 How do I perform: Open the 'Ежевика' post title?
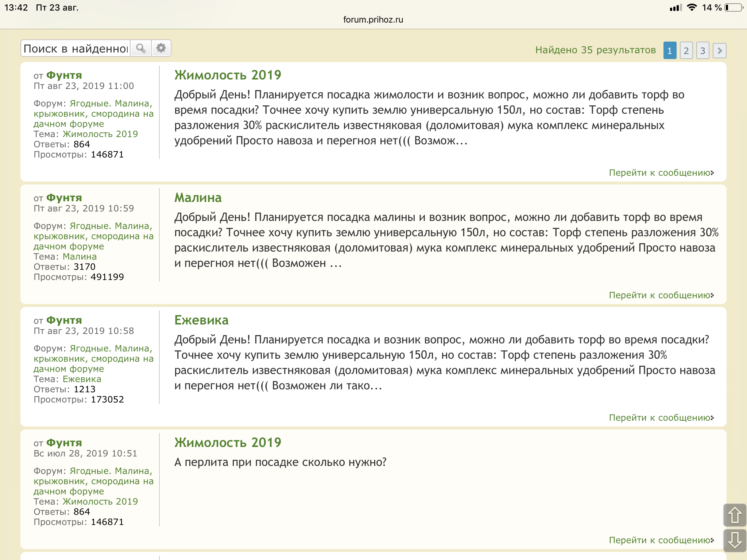[201, 320]
